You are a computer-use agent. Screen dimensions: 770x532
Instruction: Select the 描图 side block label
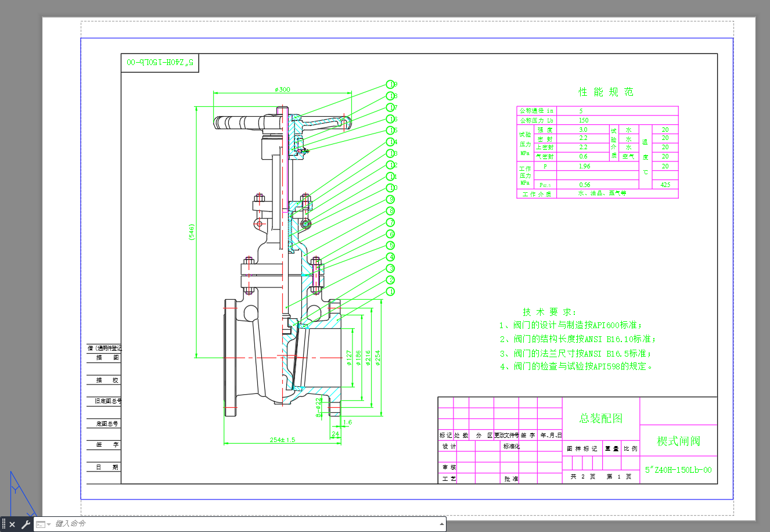(107, 358)
